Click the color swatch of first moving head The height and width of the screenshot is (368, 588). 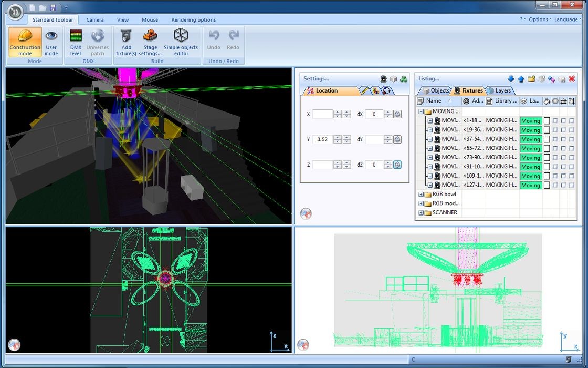click(547, 121)
